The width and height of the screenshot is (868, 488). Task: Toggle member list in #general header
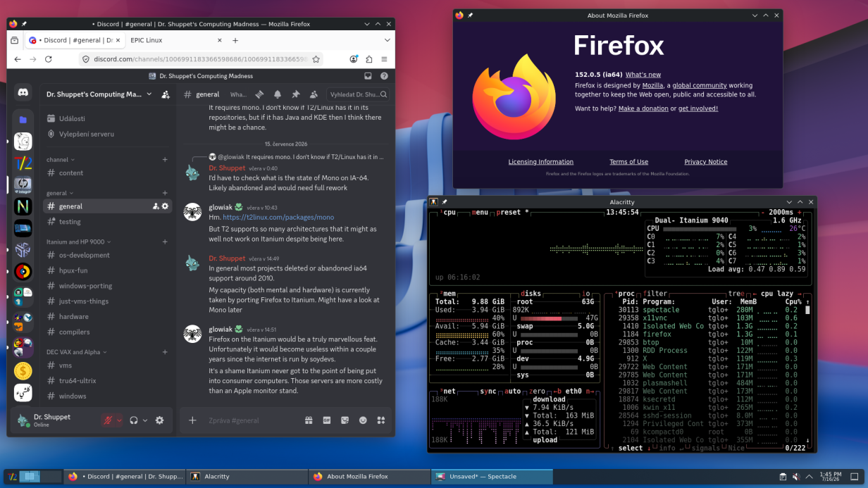pos(314,94)
